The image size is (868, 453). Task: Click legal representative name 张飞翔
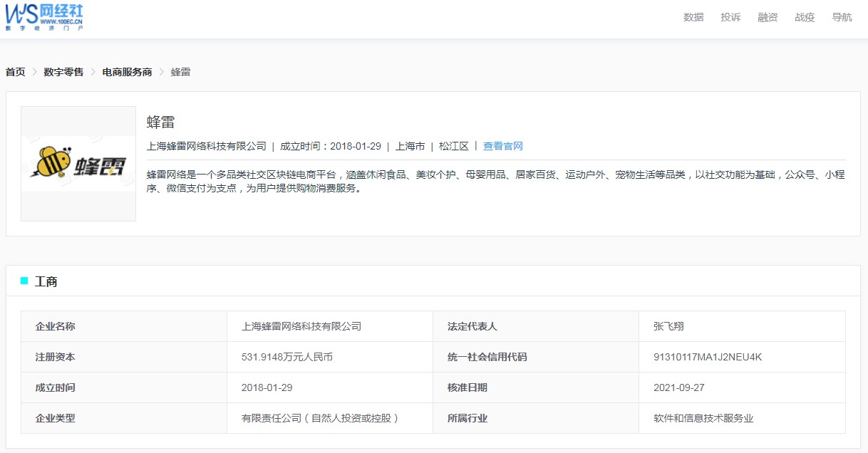tap(668, 326)
